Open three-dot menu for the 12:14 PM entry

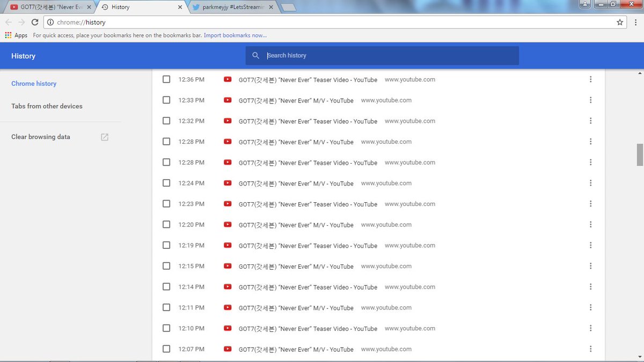coord(590,287)
